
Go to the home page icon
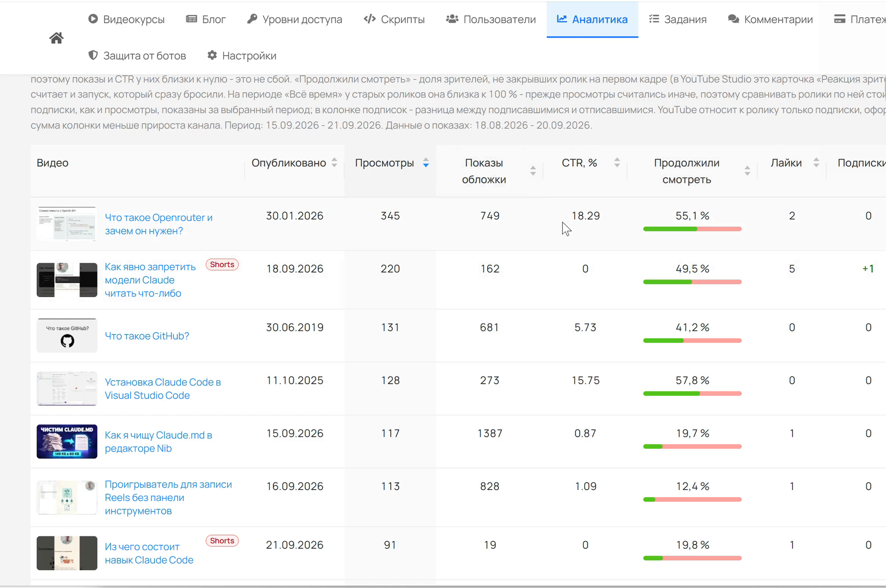56,38
